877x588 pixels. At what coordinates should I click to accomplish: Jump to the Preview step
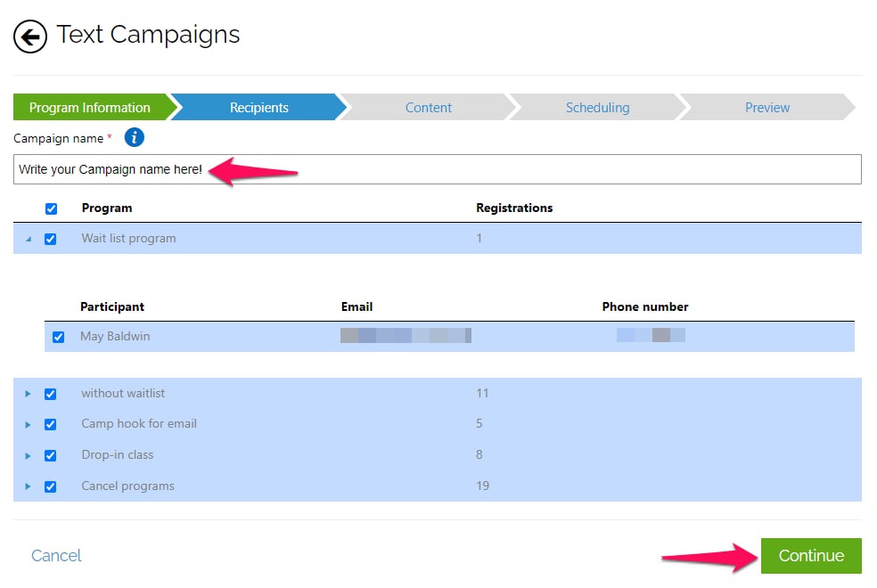[766, 108]
